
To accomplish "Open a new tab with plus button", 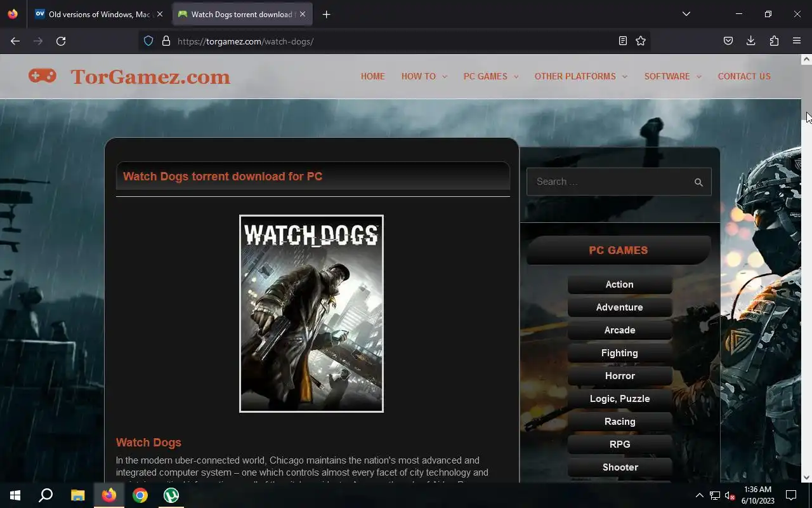I will (x=326, y=14).
